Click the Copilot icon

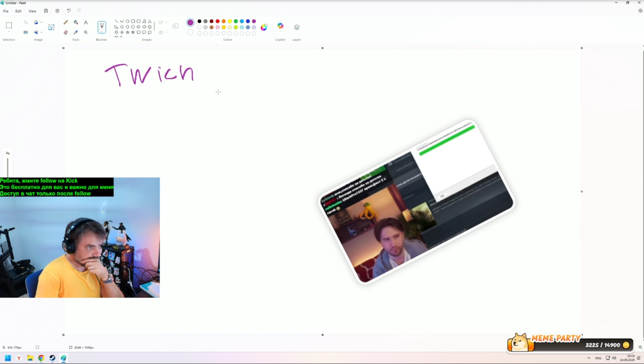pyautogui.click(x=280, y=26)
